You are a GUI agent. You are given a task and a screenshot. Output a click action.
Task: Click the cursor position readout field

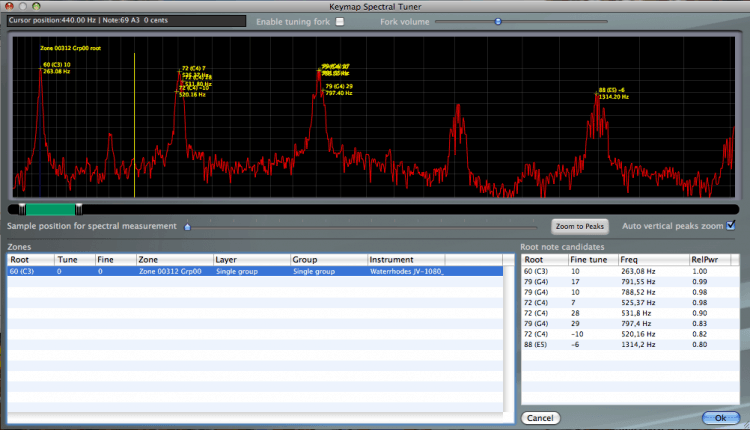[x=126, y=21]
